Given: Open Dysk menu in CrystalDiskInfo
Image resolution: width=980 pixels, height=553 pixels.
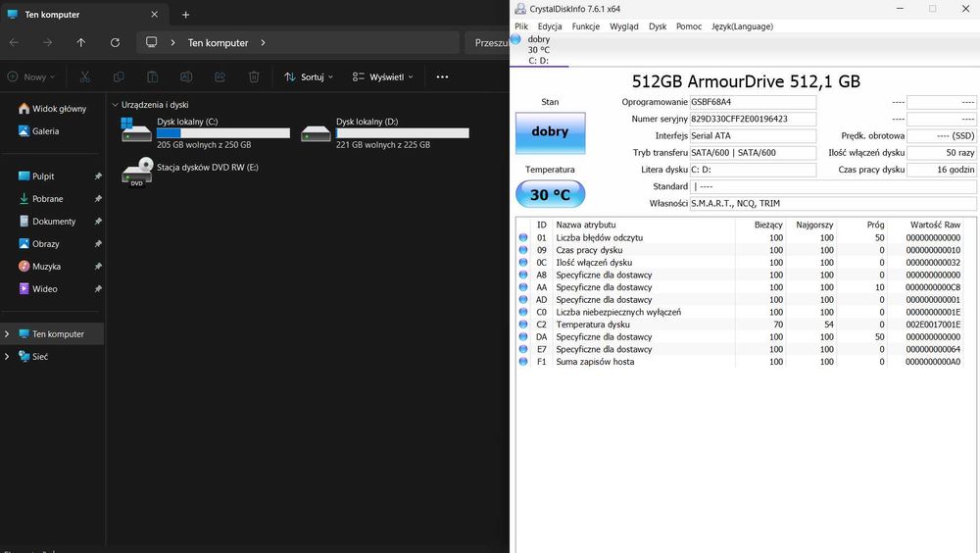Looking at the screenshot, I should pos(658,26).
